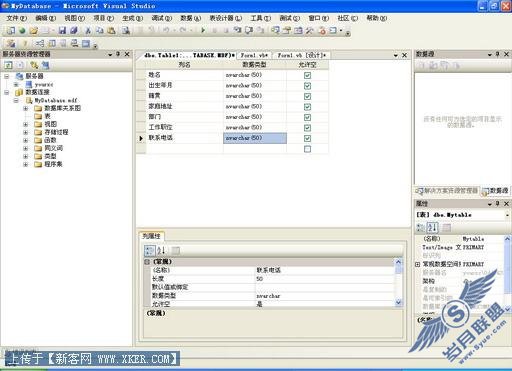Click the Undo arrow icon

click(x=166, y=31)
